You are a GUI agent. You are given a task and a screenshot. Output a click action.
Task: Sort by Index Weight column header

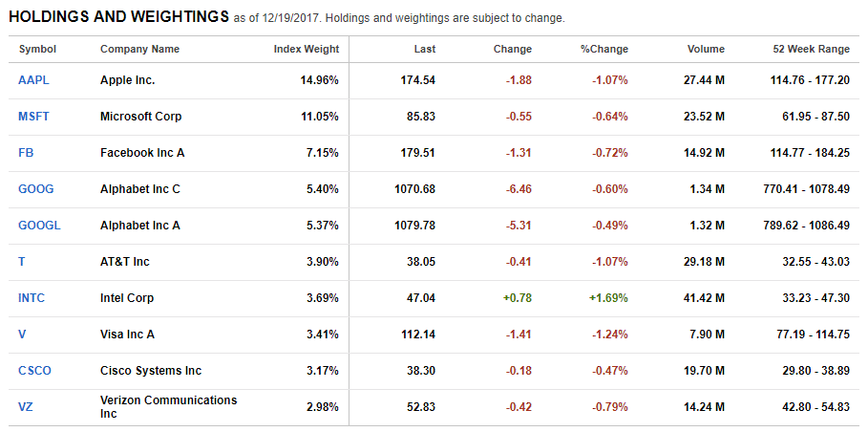[x=306, y=49]
